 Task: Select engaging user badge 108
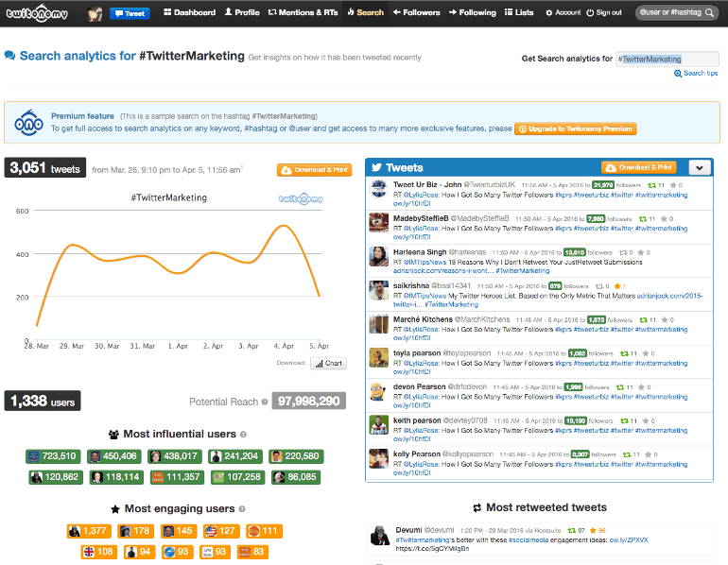tap(99, 552)
